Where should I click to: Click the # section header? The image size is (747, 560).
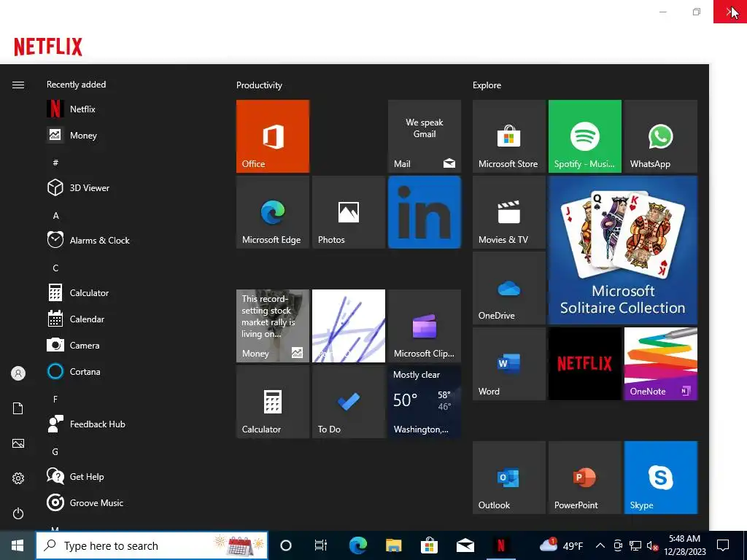55,163
